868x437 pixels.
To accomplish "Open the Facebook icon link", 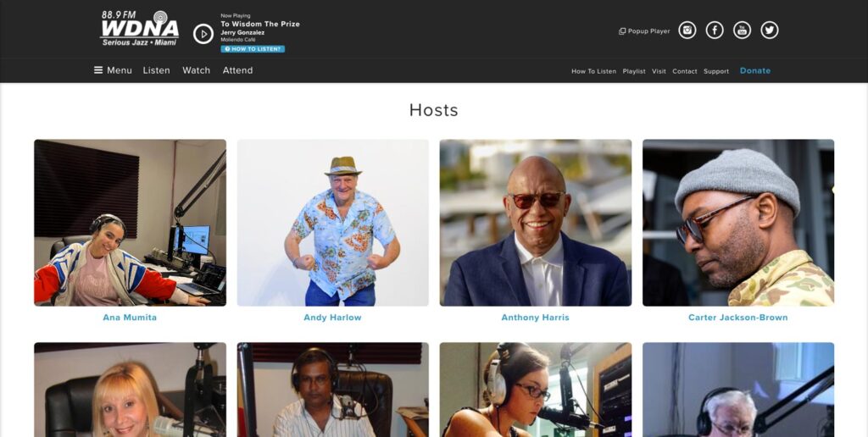I will point(715,30).
